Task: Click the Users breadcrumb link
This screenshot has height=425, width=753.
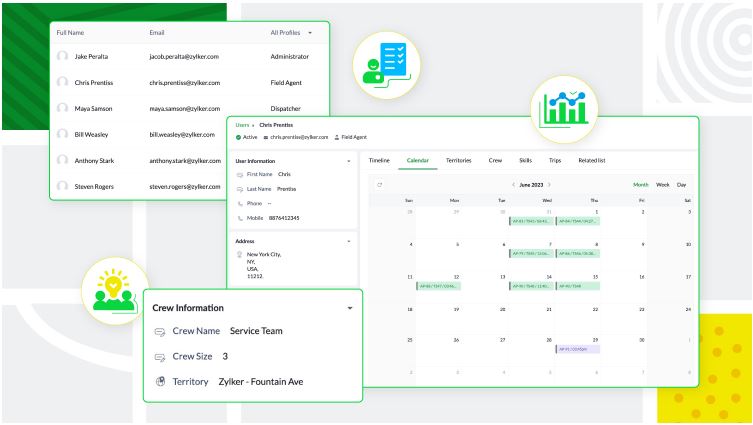Action: [x=242, y=125]
